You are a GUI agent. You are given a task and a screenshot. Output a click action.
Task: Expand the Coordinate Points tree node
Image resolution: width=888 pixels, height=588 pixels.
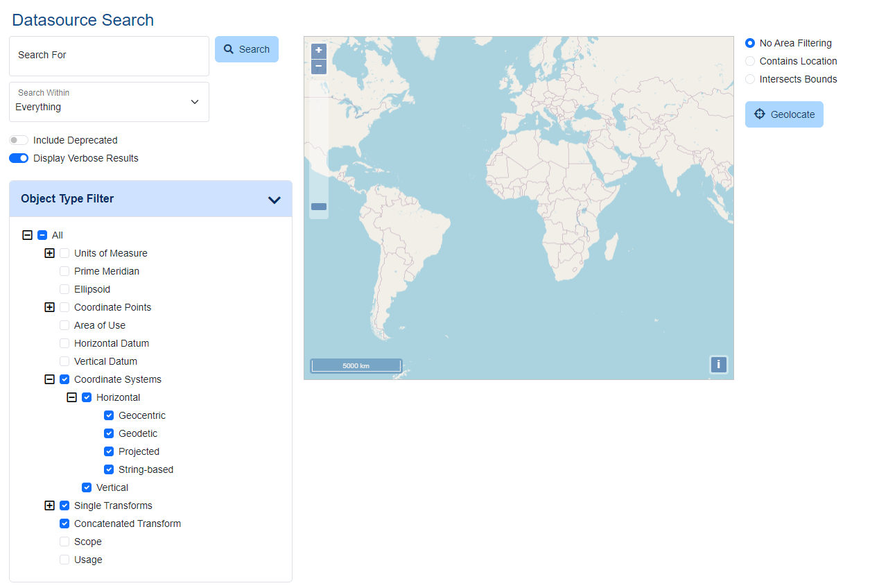click(x=50, y=307)
